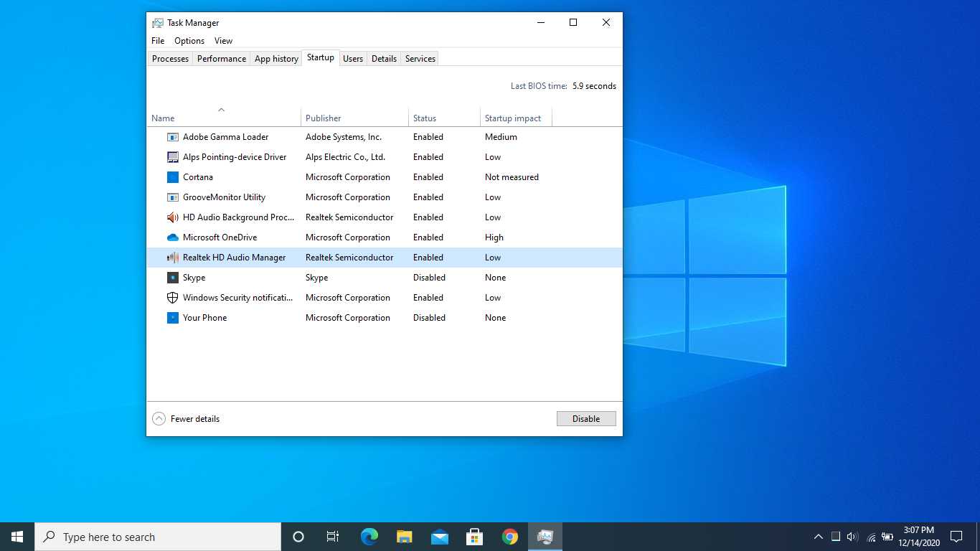Select the GrooveMonitor Utility name
The image size is (980, 551).
coord(225,197)
